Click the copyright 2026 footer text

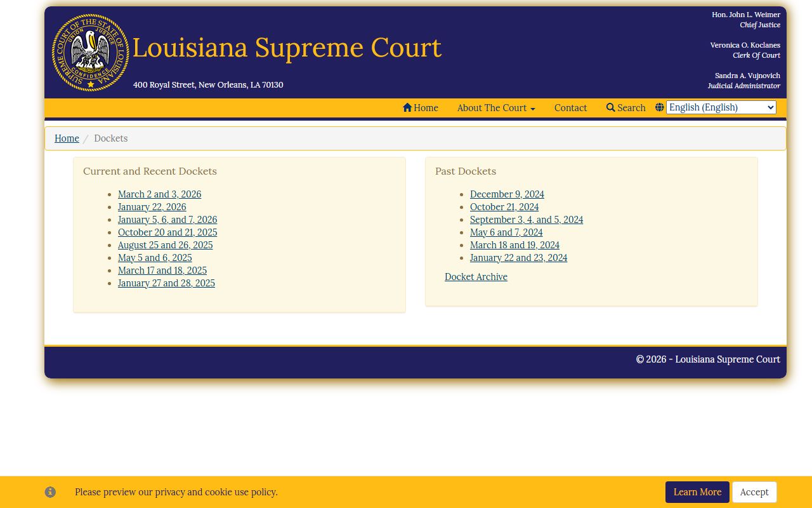pyautogui.click(x=708, y=359)
